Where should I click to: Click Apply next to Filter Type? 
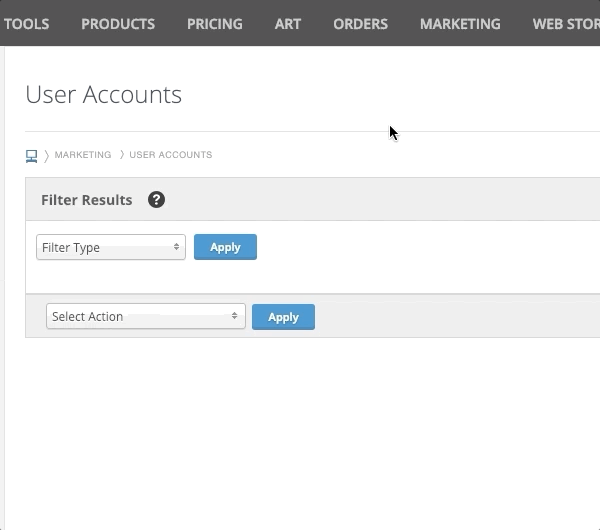click(x=225, y=247)
